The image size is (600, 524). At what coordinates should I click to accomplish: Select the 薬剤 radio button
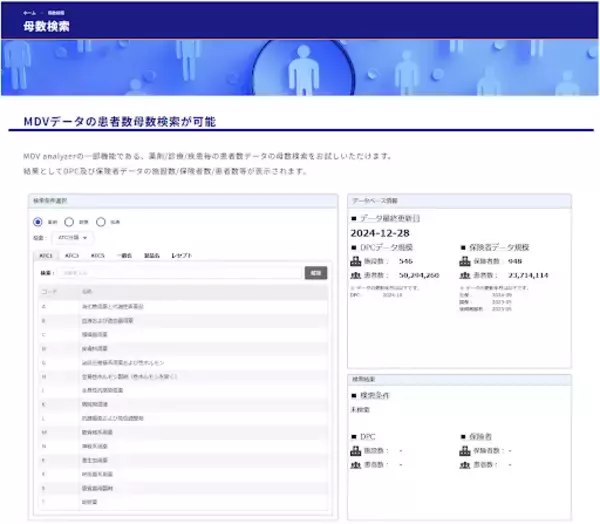(x=38, y=222)
